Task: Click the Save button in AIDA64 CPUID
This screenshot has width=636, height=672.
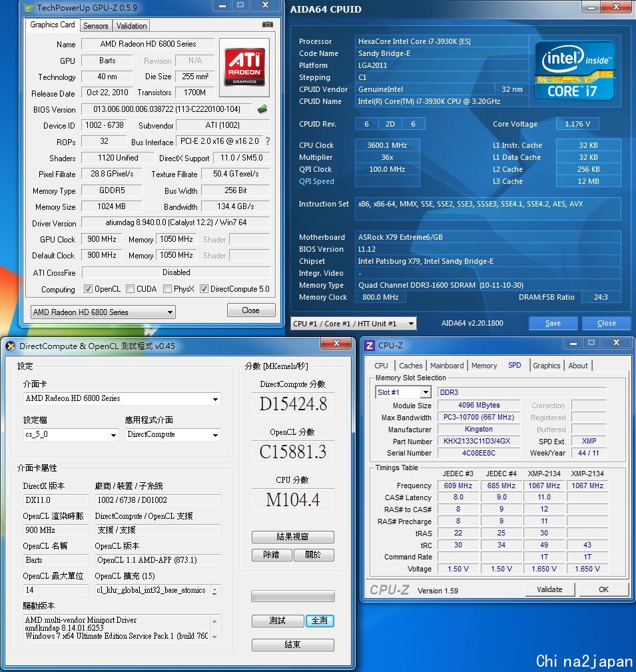Action: 553,324
